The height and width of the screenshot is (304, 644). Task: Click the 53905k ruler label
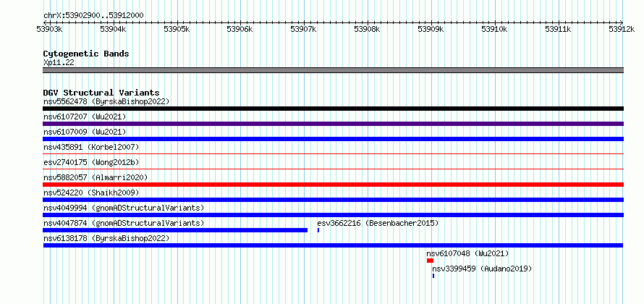point(177,29)
